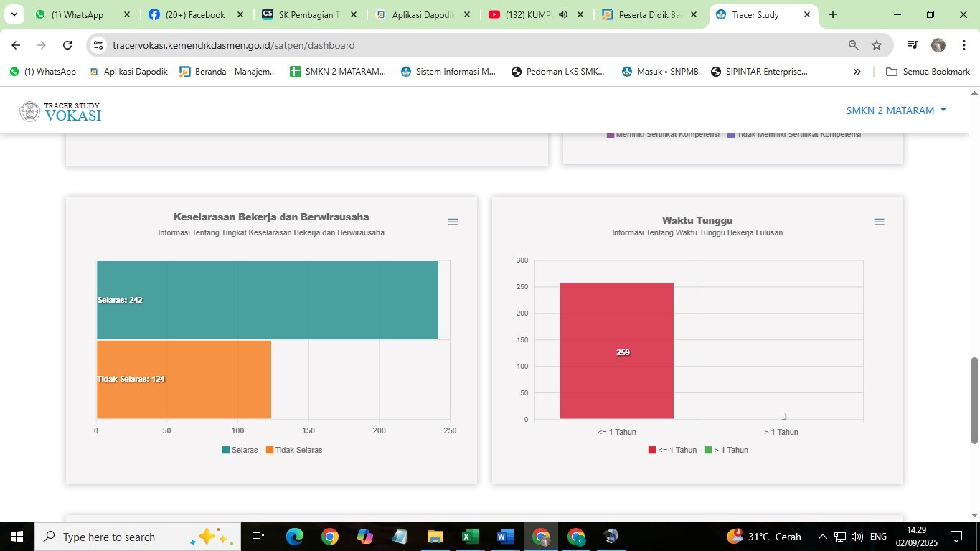This screenshot has height=551, width=980.
Task: Hide the <= 1 Tahun legend series
Action: 672,450
